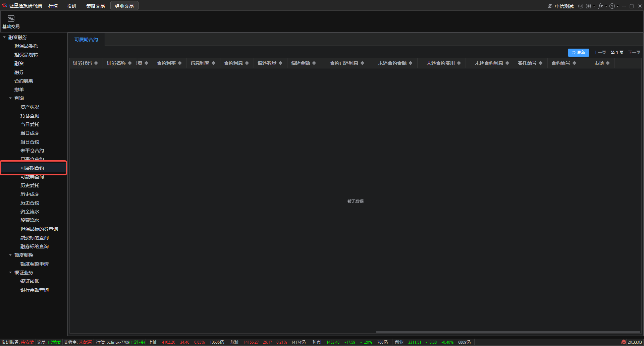This screenshot has height=346, width=644.
Task: Switch to the 行情 menu
Action: pyautogui.click(x=53, y=6)
